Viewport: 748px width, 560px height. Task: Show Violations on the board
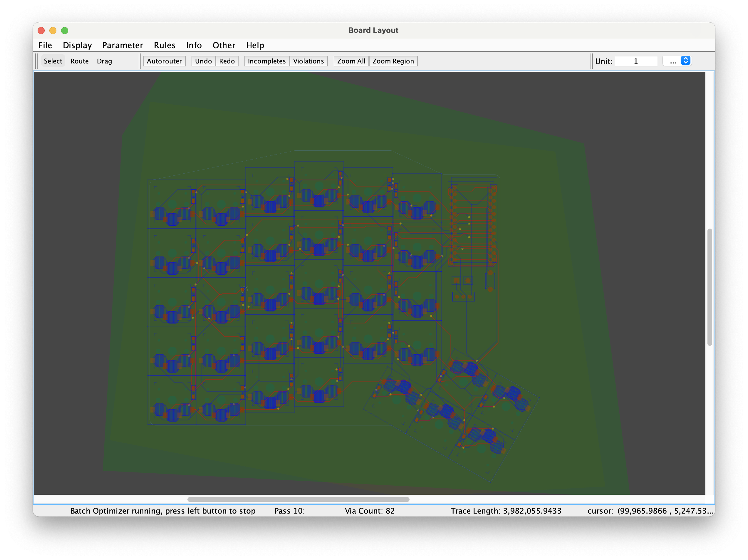pyautogui.click(x=308, y=61)
